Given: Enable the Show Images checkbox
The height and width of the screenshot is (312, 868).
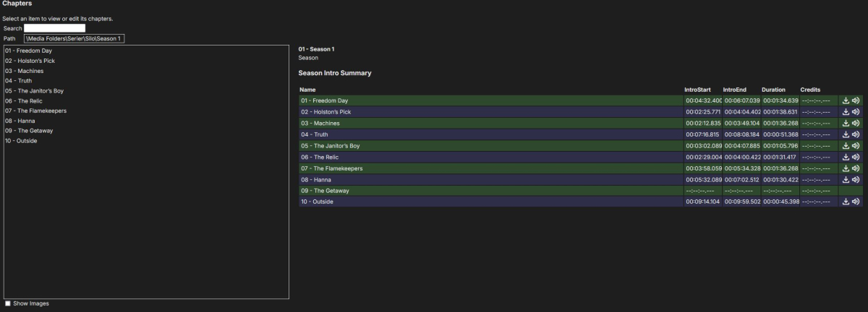Looking at the screenshot, I should (x=8, y=303).
